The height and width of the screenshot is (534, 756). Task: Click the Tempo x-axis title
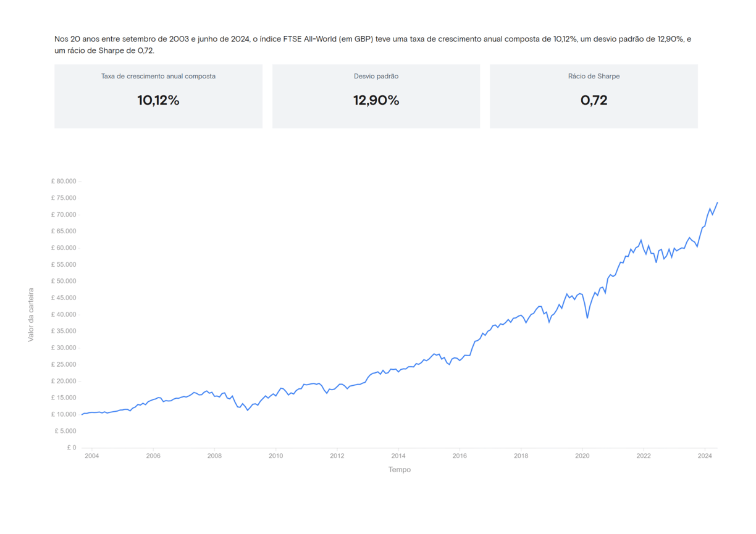point(399,470)
